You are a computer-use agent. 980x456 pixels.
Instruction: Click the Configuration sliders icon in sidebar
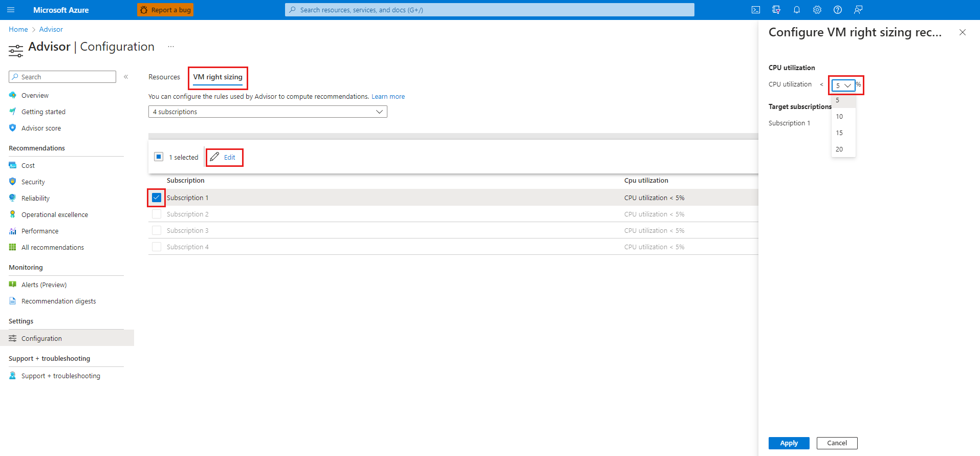coord(13,338)
